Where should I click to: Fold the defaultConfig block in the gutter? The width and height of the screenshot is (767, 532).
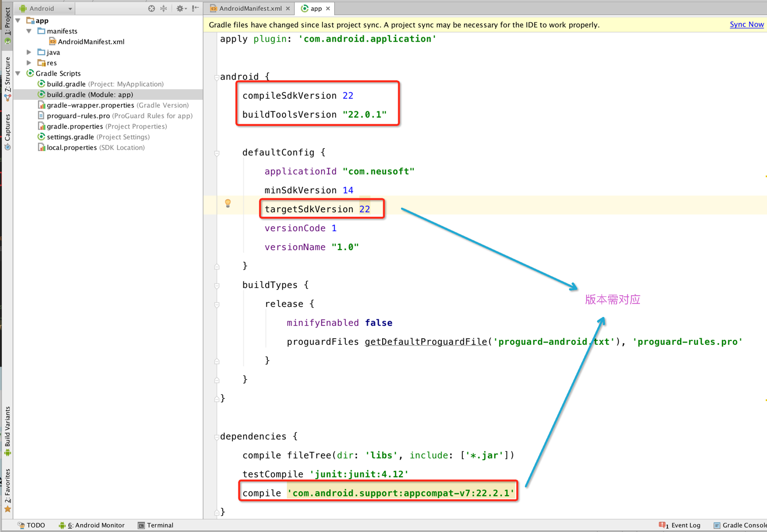[x=217, y=153]
